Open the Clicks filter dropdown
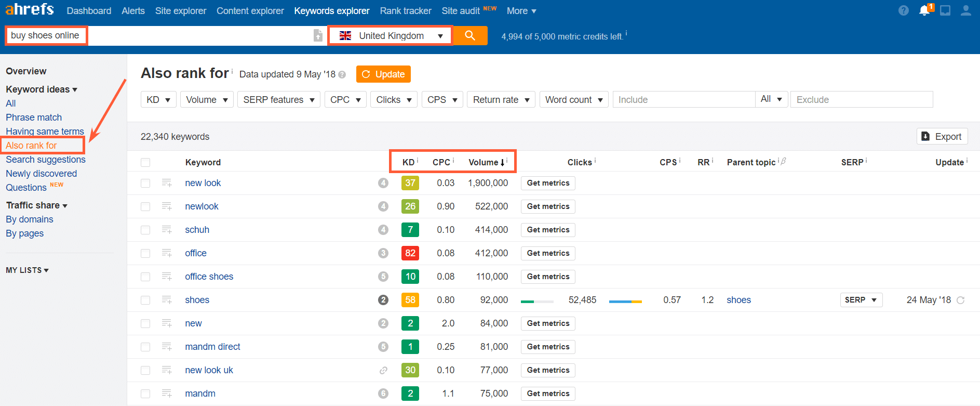980x406 pixels. (x=394, y=99)
